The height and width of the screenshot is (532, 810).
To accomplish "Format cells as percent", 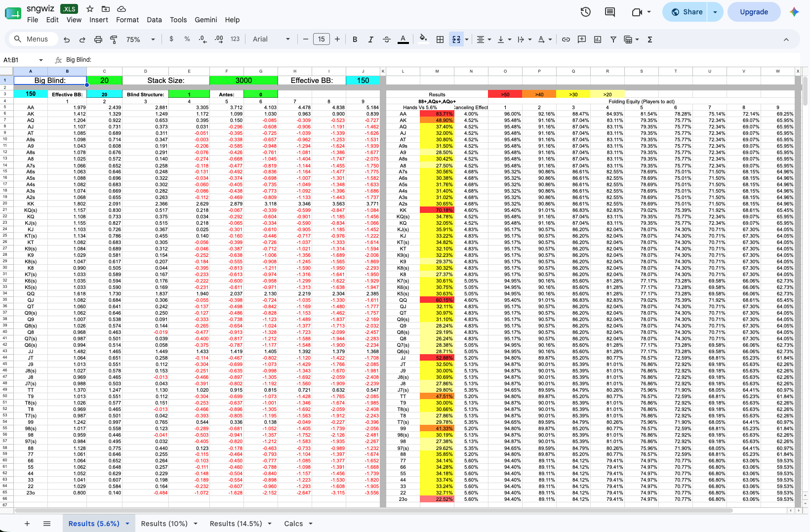I will [187, 39].
